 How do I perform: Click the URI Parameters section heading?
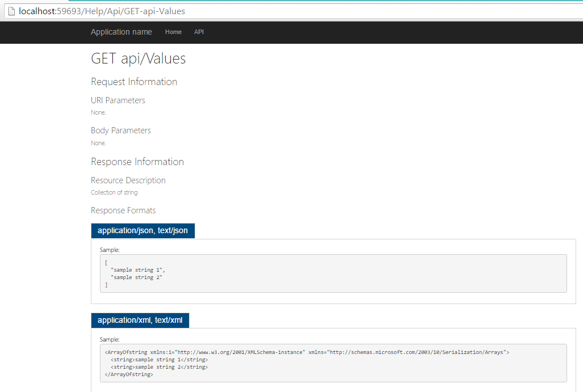118,100
